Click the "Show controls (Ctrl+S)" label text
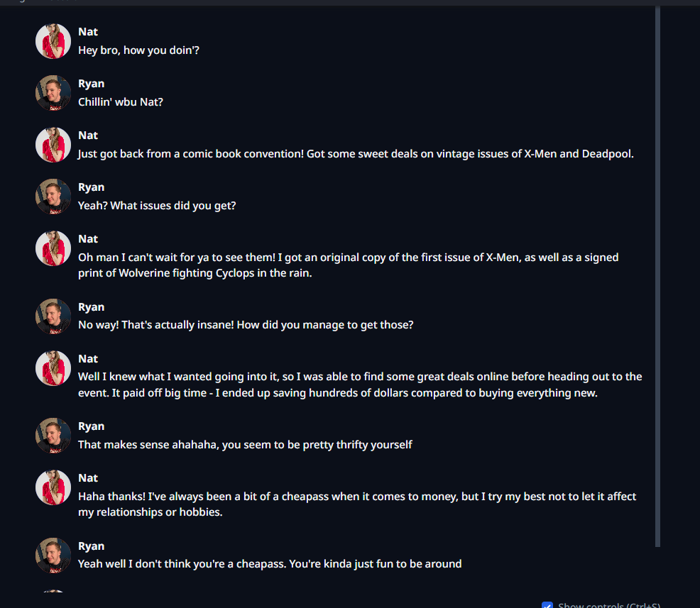 [608, 605]
